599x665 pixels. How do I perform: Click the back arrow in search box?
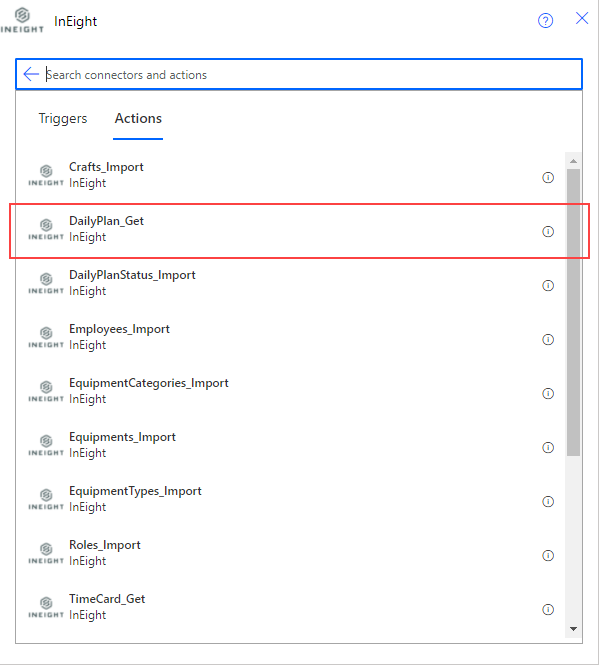click(x=31, y=74)
